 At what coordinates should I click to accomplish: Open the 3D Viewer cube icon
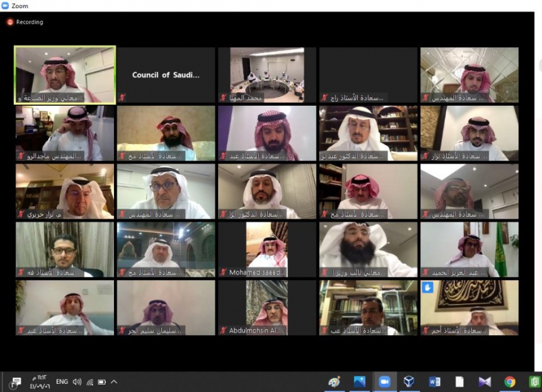pos(409,381)
